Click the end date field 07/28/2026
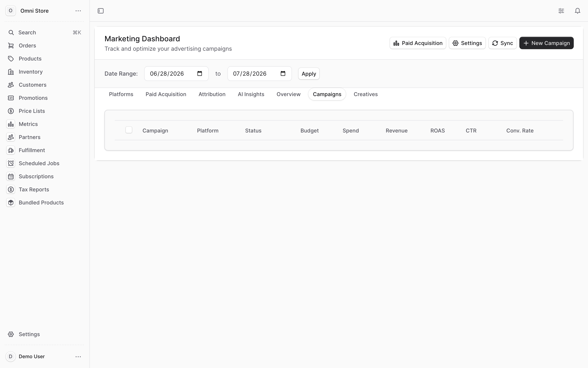The height and width of the screenshot is (368, 588). tap(259, 74)
